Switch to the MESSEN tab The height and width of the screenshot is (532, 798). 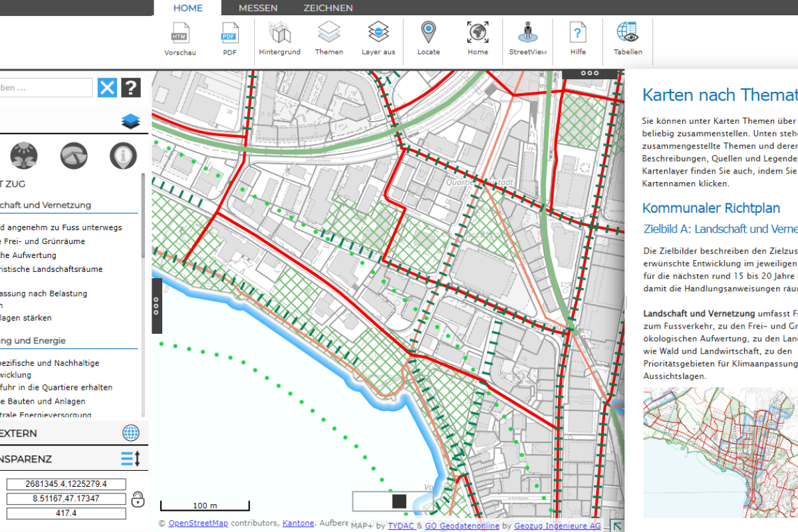click(258, 8)
